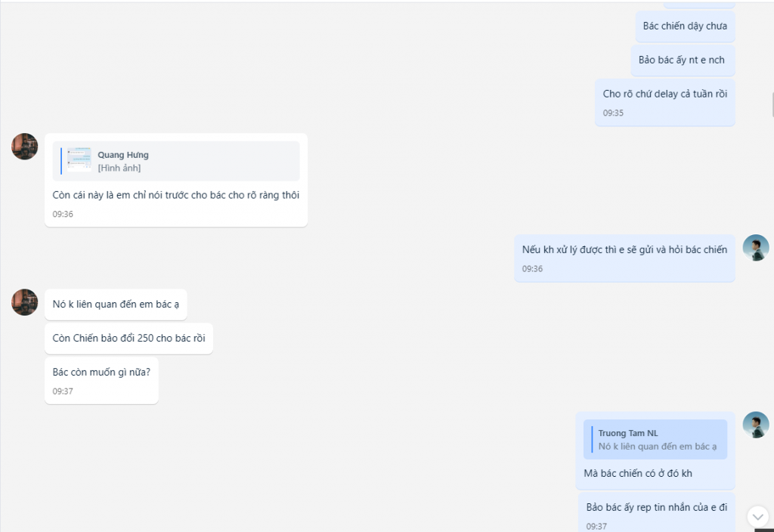This screenshot has width=774, height=532.
Task: Click "Cho rõ chứ delay cả tuần rồi" bubble
Action: tap(665, 94)
